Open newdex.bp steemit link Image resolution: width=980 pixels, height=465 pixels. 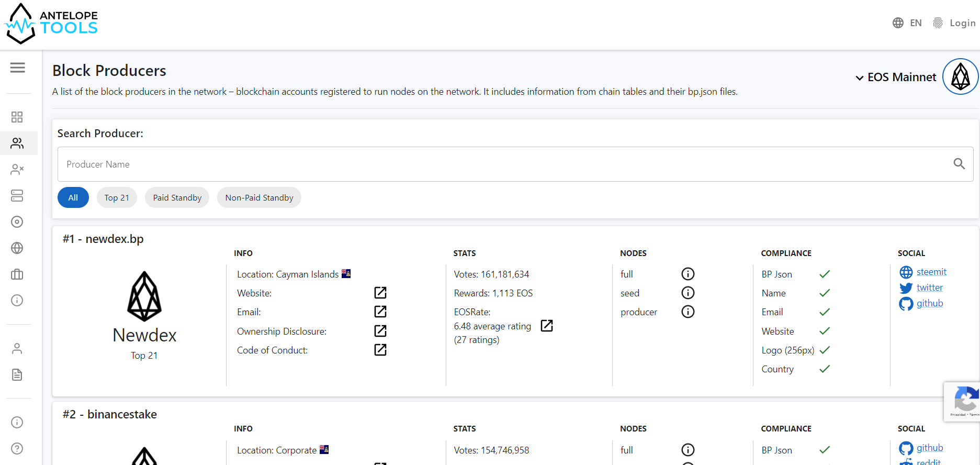point(931,272)
